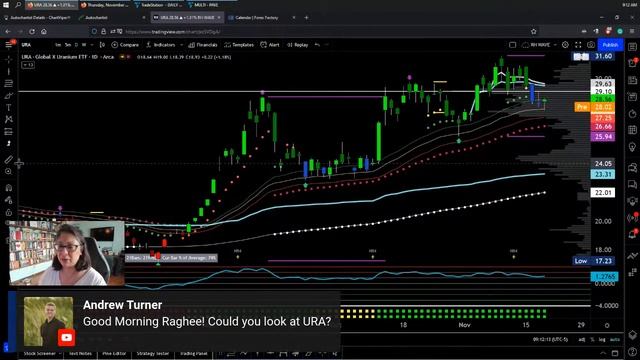Collapse the indicator legend with the arrow toggle
This screenshot has height=360, width=640.
point(28,65)
